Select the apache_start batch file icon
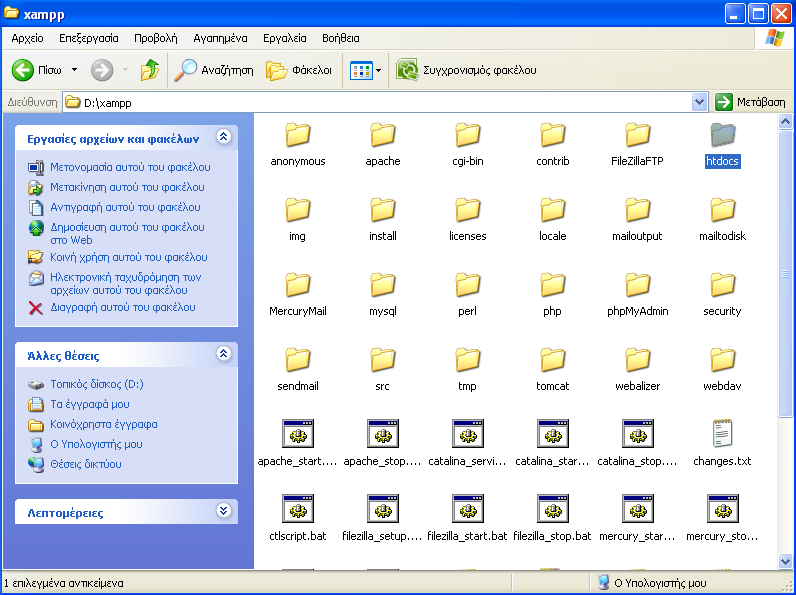Screen dimensions: 796x595 click(297, 434)
